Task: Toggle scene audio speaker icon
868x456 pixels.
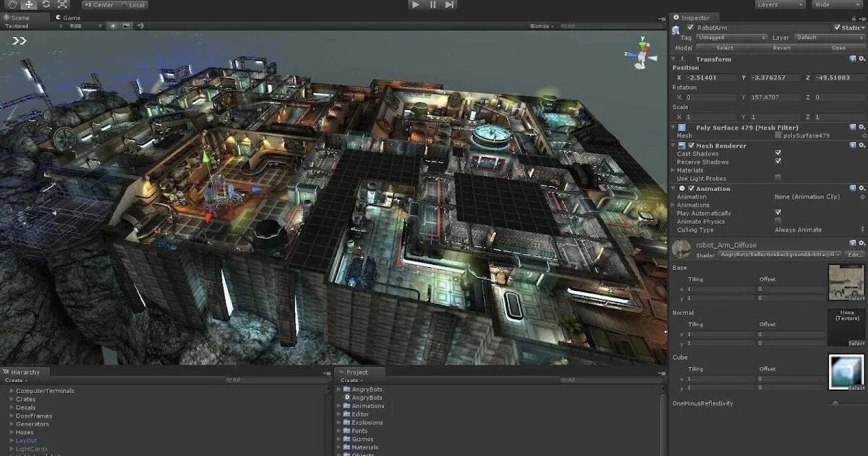Action: click(x=140, y=26)
